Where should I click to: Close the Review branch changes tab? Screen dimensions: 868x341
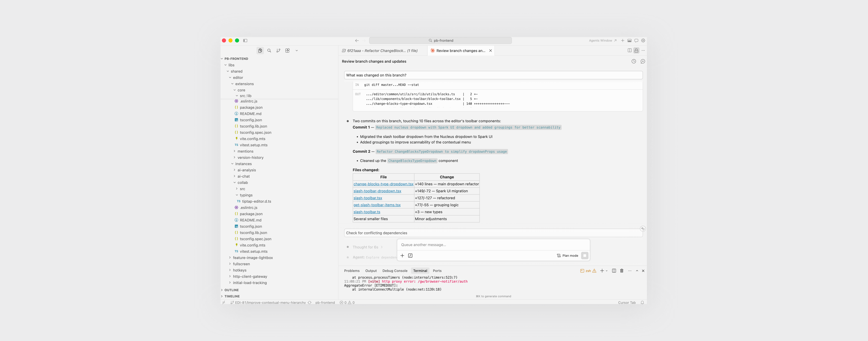[x=491, y=51]
